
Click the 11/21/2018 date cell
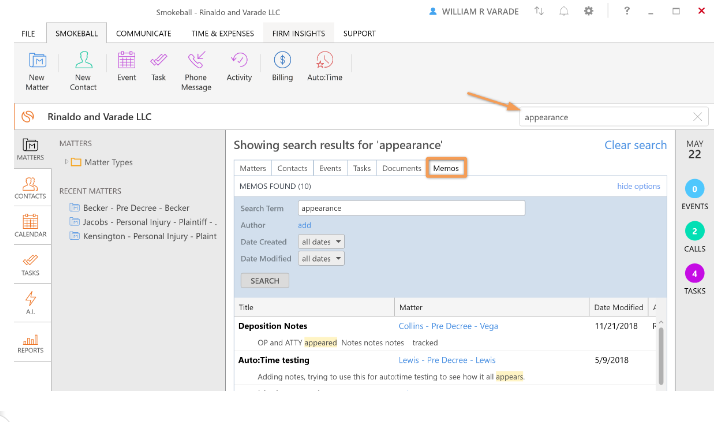click(616, 326)
